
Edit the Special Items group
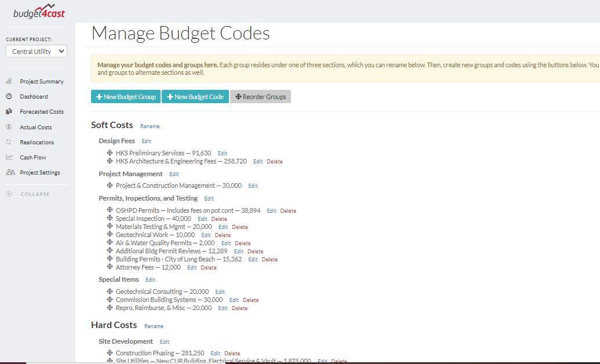click(150, 280)
